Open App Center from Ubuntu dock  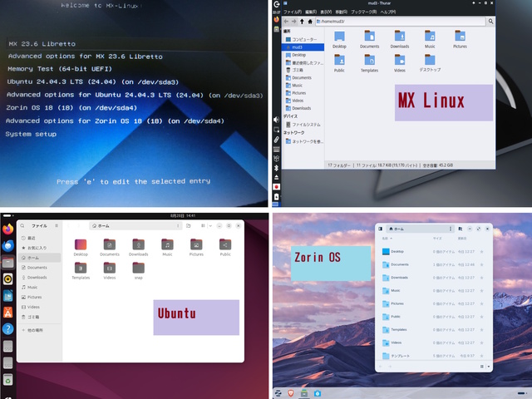click(x=7, y=313)
